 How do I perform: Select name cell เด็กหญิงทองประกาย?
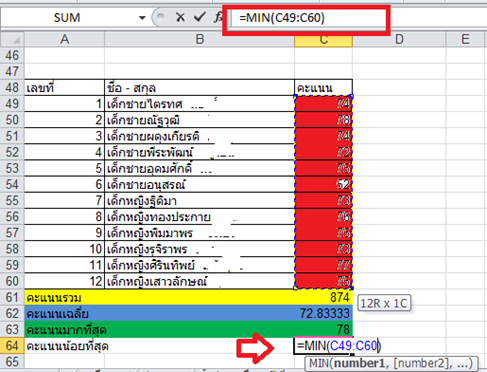[x=200, y=217]
